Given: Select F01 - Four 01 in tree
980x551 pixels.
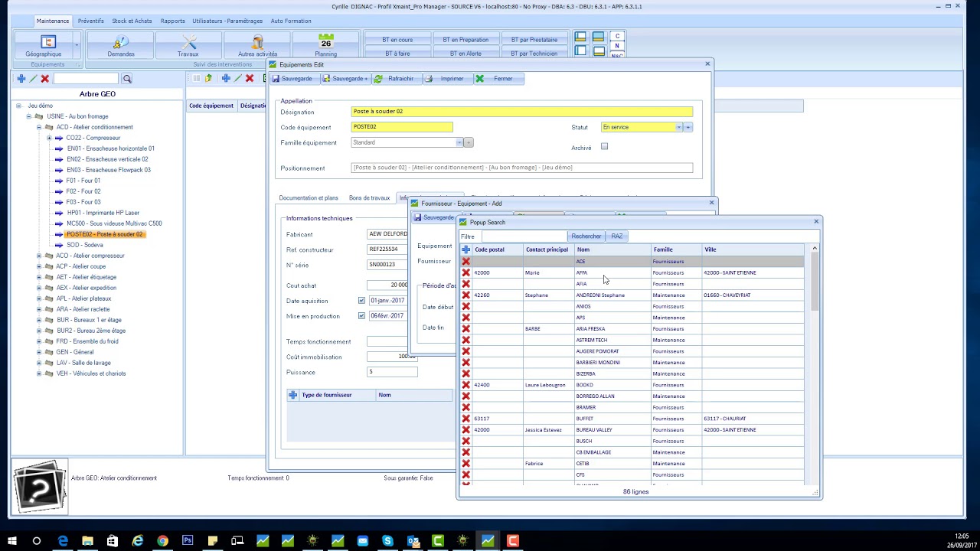Looking at the screenshot, I should pyautogui.click(x=83, y=181).
